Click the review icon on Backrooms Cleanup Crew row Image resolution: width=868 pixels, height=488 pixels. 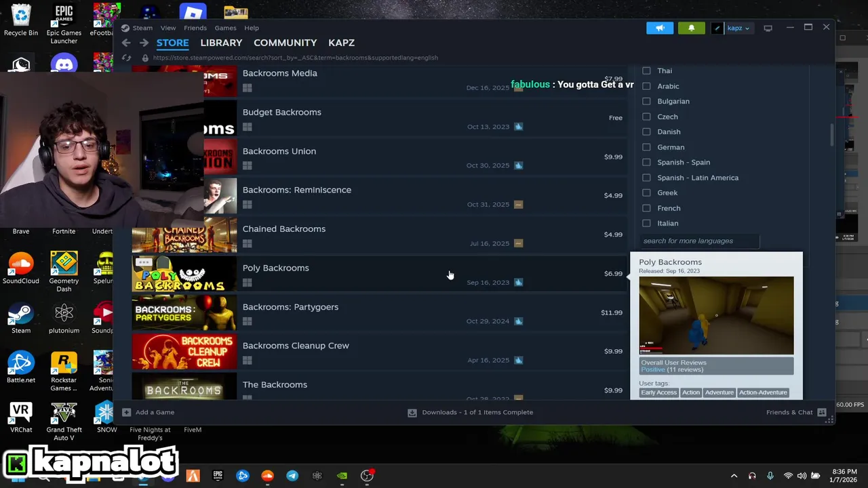pos(518,360)
